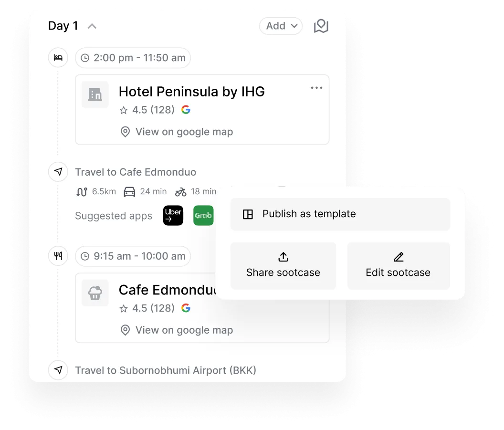Screen dimensions: 504x430
Task: Select the Uber app icon under suggested apps
Action: pyautogui.click(x=173, y=216)
